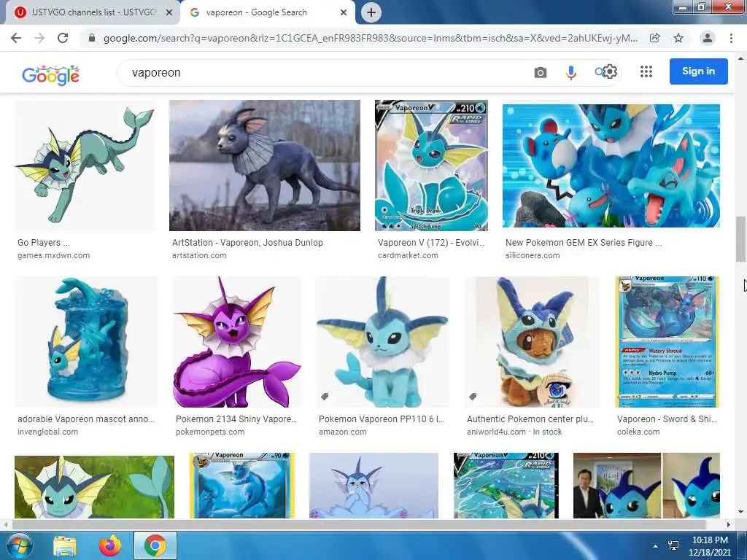Open the Sword & Shield Vaporeon card image
The image size is (747, 560).
click(667, 342)
